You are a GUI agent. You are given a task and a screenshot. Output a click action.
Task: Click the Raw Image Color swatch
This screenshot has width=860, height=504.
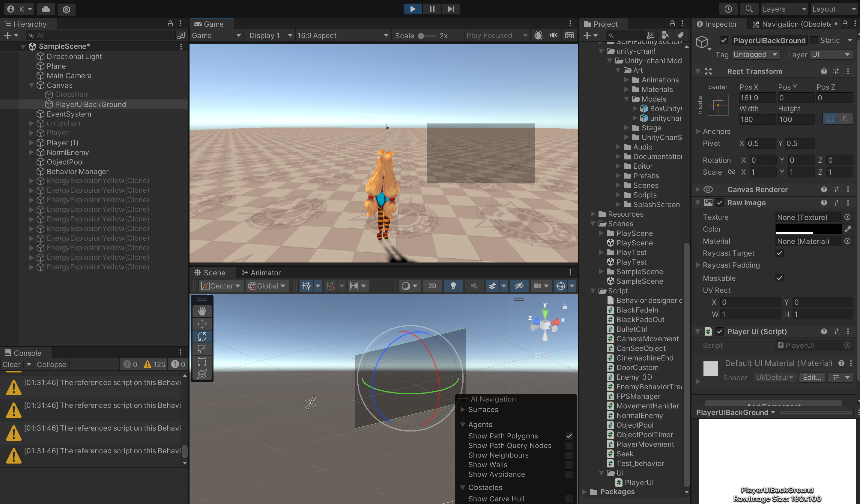tap(808, 229)
